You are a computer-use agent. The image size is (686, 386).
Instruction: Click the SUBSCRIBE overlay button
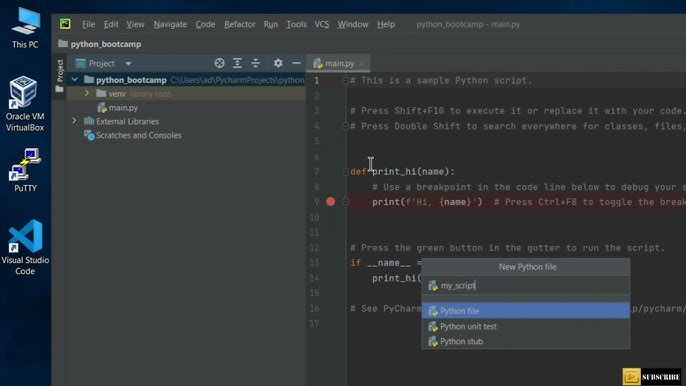click(x=652, y=377)
